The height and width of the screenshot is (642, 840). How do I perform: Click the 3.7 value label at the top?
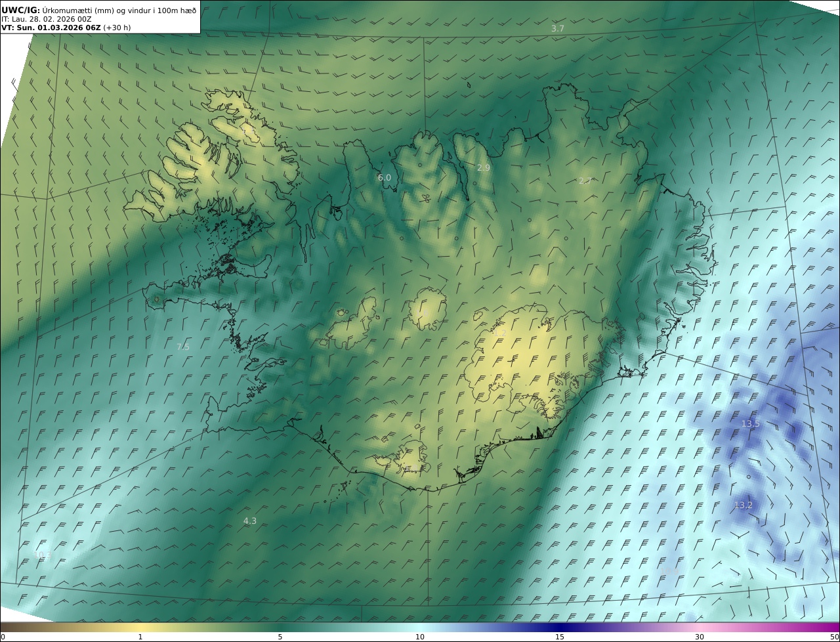pyautogui.click(x=557, y=29)
